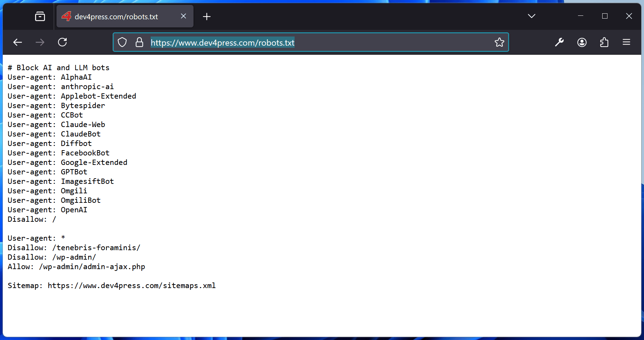Click the 'anthropic-ai' user-agent text
This screenshot has width=644, height=340.
click(x=87, y=87)
